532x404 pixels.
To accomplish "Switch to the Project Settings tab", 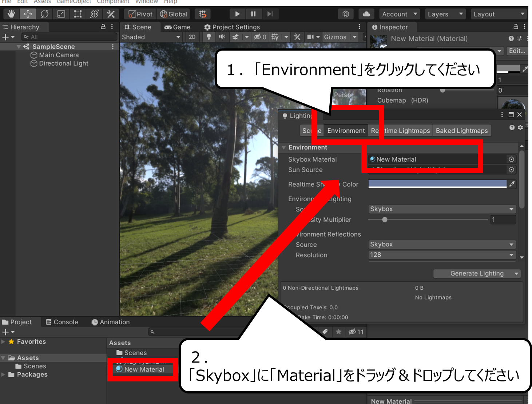I will click(x=232, y=27).
